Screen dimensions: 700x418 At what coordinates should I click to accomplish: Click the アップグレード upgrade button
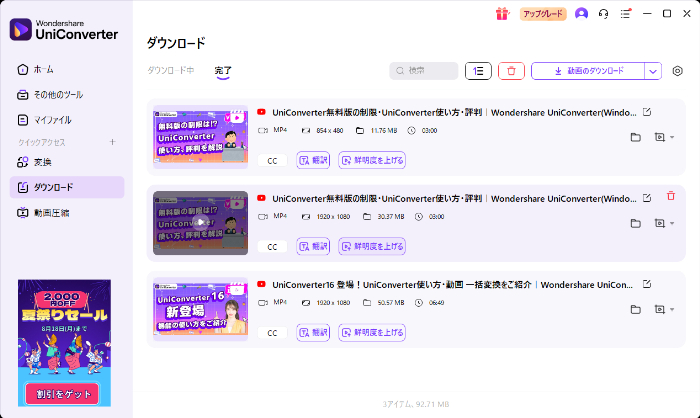coord(543,14)
